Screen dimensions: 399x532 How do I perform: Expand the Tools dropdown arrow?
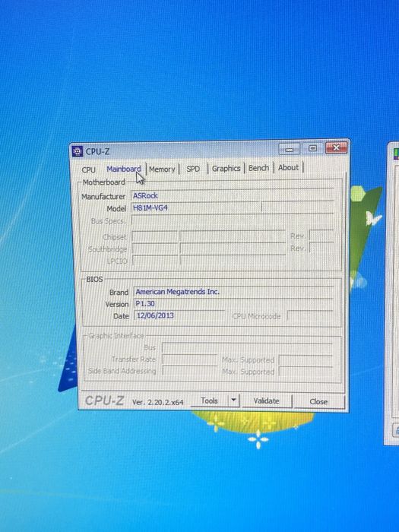[233, 401]
